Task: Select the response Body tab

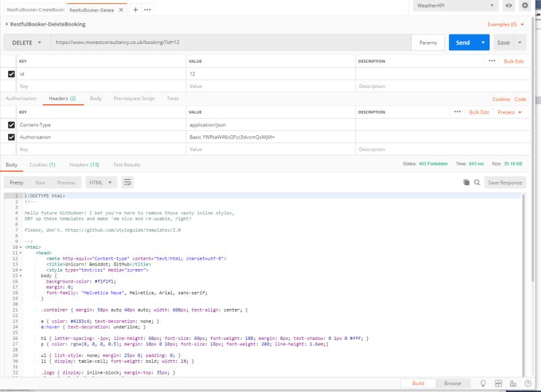Action: point(11,165)
